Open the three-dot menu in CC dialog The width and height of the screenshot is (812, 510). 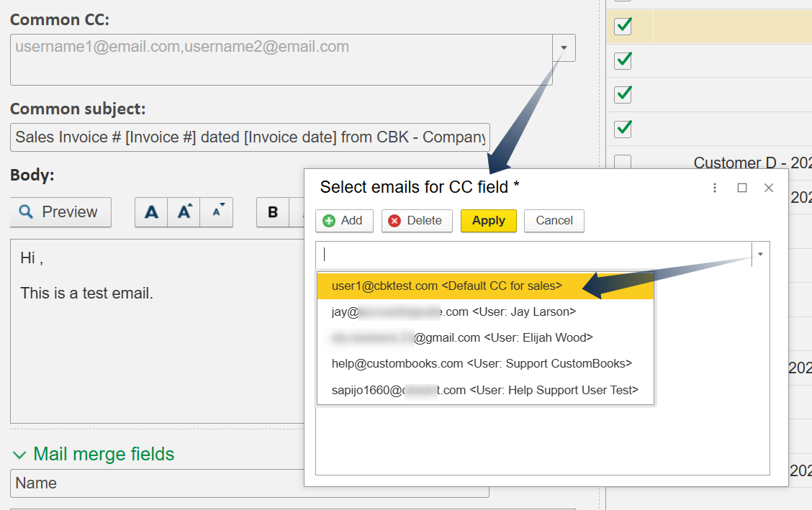tap(715, 188)
